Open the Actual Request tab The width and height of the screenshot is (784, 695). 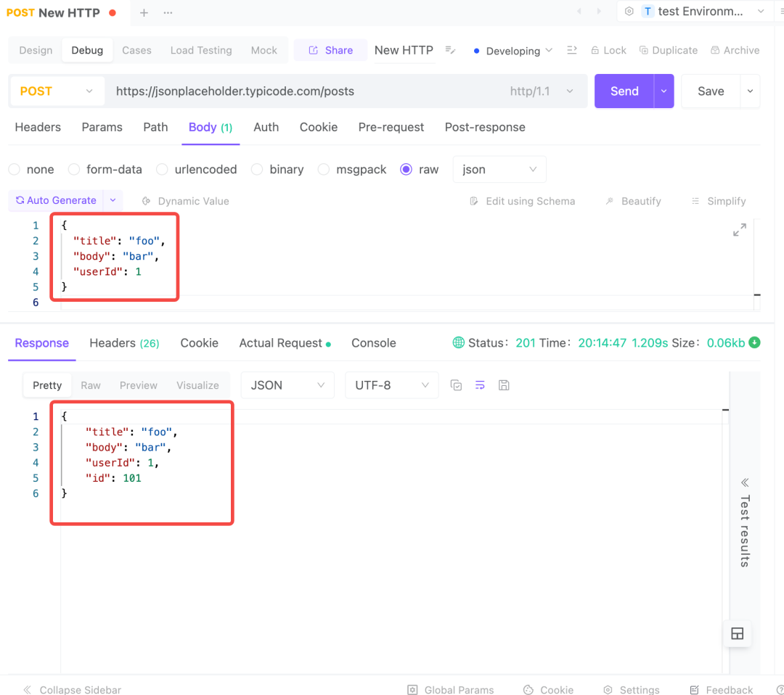285,342
